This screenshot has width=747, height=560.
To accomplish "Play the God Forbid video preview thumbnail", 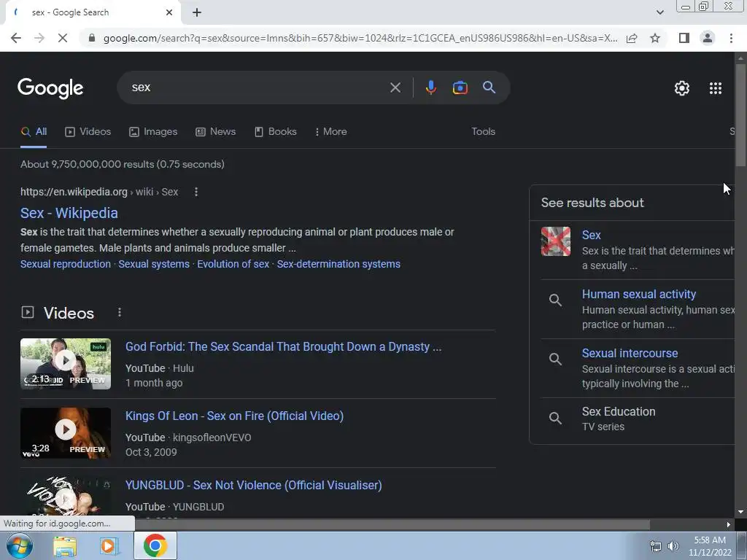I will click(x=65, y=364).
